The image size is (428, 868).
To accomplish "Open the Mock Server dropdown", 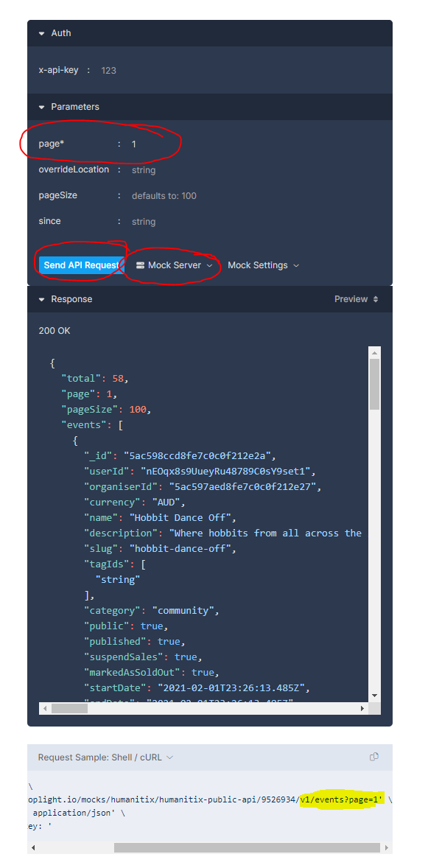I will [x=174, y=265].
